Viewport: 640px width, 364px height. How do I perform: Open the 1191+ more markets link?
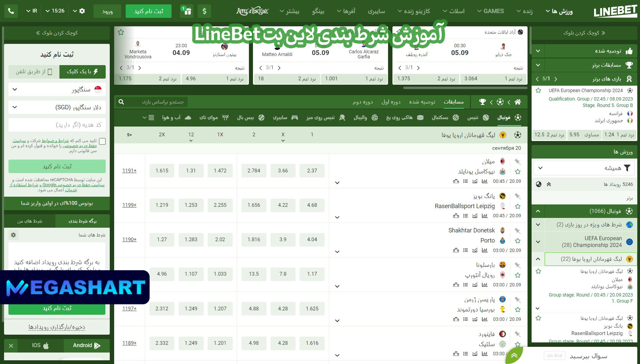(129, 171)
